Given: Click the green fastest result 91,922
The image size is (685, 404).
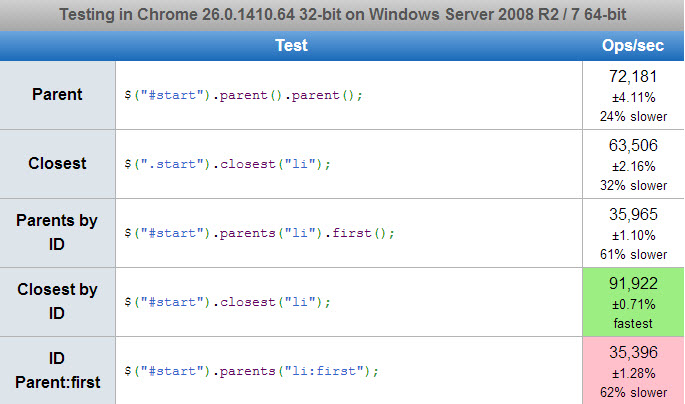Looking at the screenshot, I should pos(633,302).
